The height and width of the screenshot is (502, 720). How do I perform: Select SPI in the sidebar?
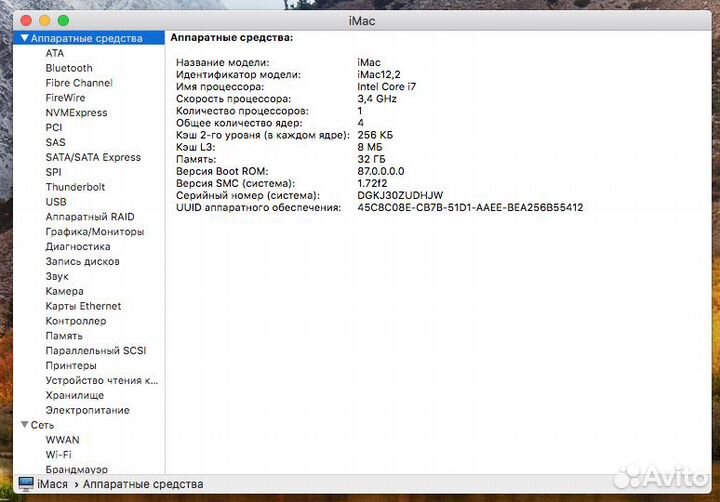coord(53,172)
